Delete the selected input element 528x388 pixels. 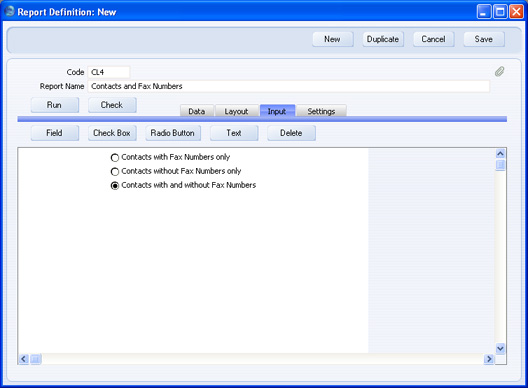(x=291, y=133)
